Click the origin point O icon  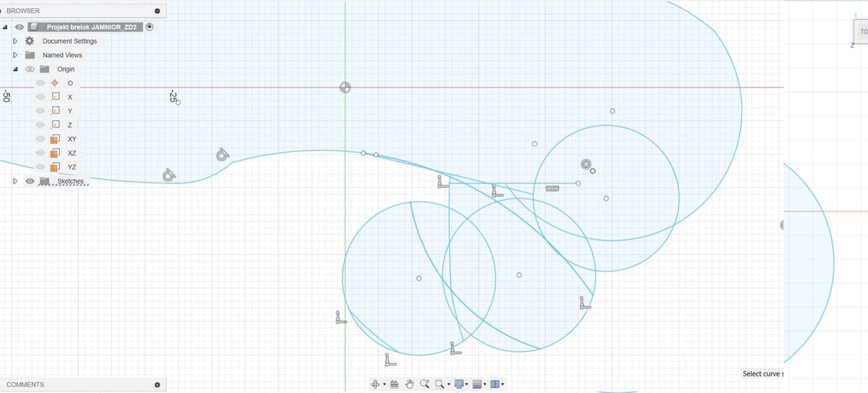tap(55, 83)
